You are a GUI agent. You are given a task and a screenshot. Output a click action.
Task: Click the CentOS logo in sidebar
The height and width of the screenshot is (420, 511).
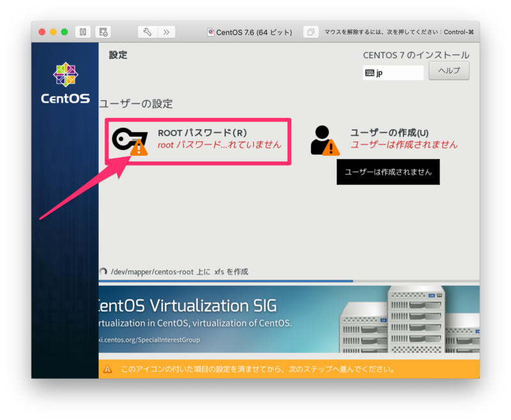66,83
